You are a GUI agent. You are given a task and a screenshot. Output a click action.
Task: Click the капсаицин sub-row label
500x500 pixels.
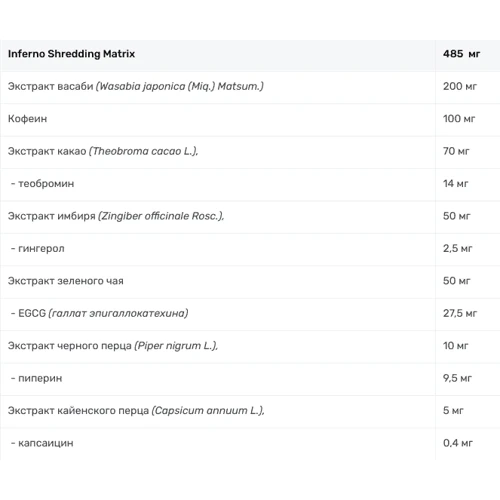(42, 443)
